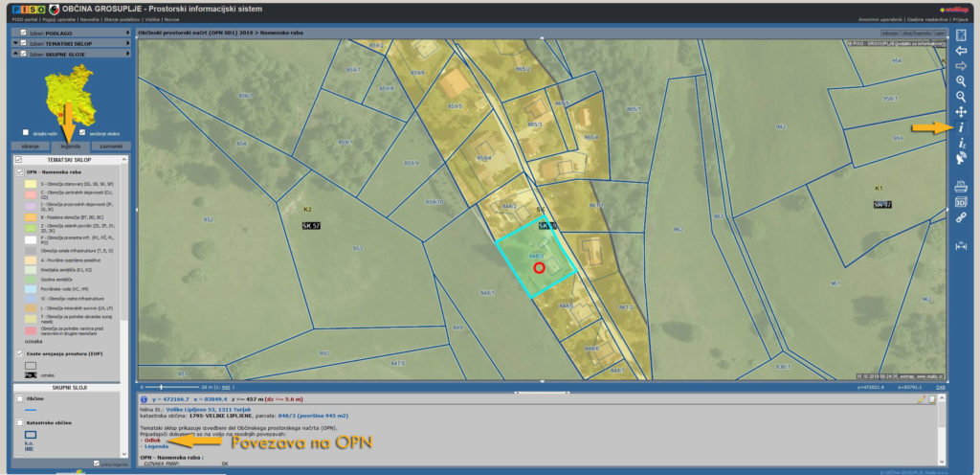The image size is (980, 475).
Task: Open the print map tool
Action: point(961,187)
